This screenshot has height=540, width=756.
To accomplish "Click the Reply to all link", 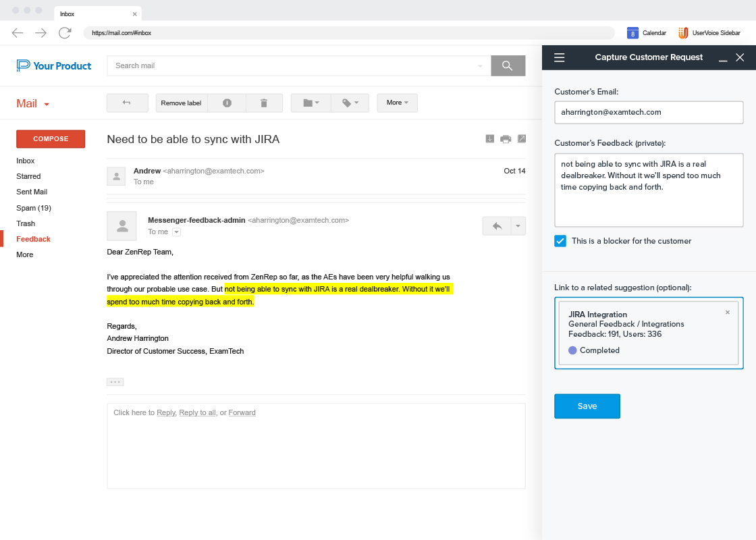I will click(197, 412).
